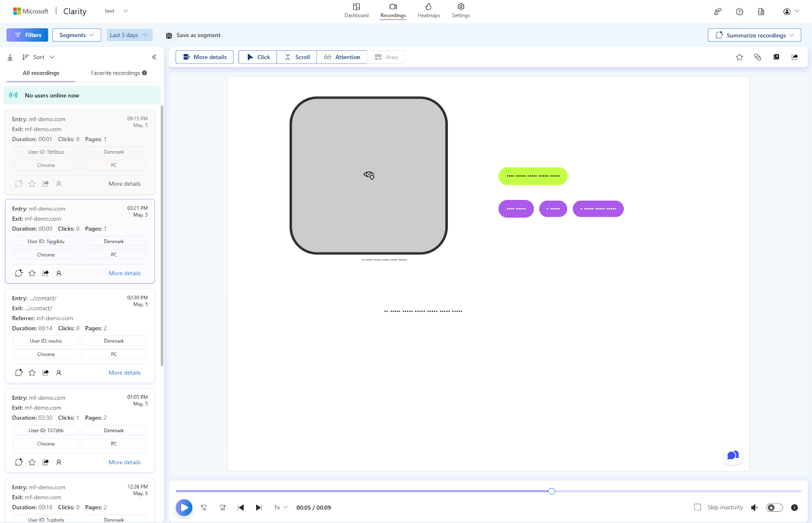Select the Attention heatmap mode

tap(342, 57)
